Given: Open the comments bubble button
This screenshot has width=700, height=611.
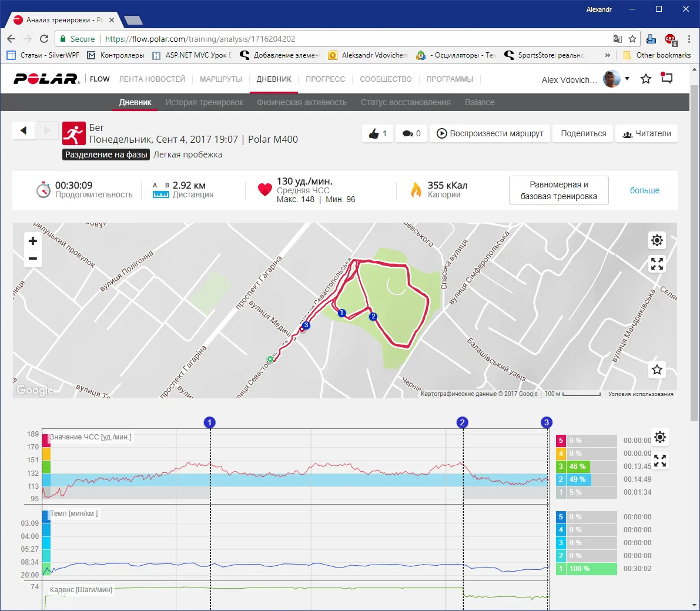Looking at the screenshot, I should [411, 133].
